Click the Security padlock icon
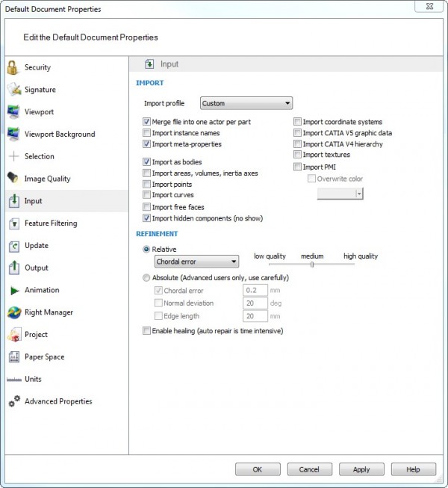 pos(13,67)
